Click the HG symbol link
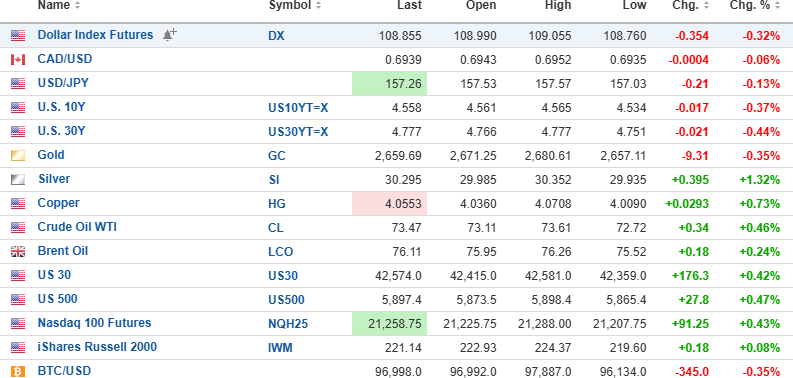Screen dimensions: 793x378 [x=277, y=204]
